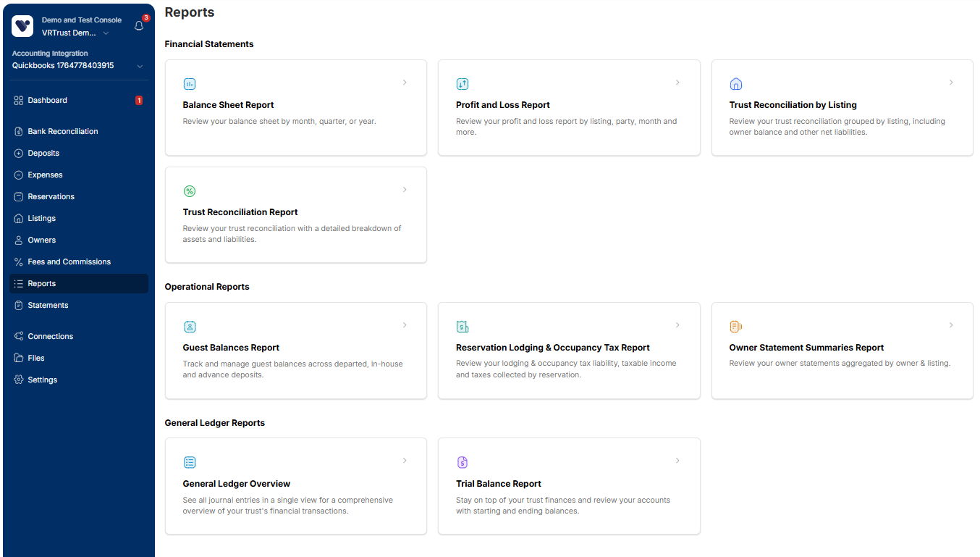Click the red Dashboard badge showing 1
The height and width of the screenshot is (557, 980).
pos(139,101)
